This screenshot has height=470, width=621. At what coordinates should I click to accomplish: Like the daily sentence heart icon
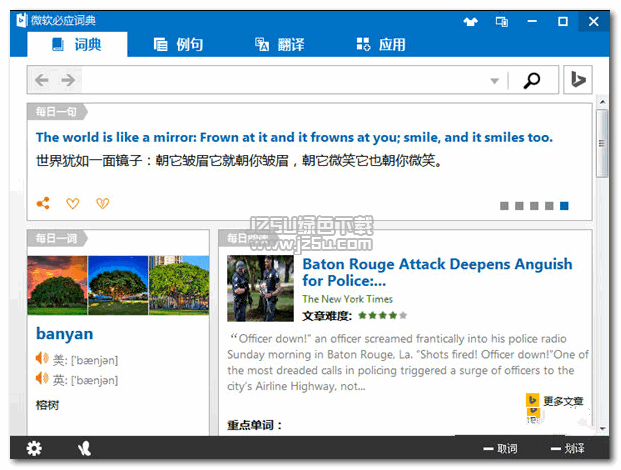[x=72, y=204]
